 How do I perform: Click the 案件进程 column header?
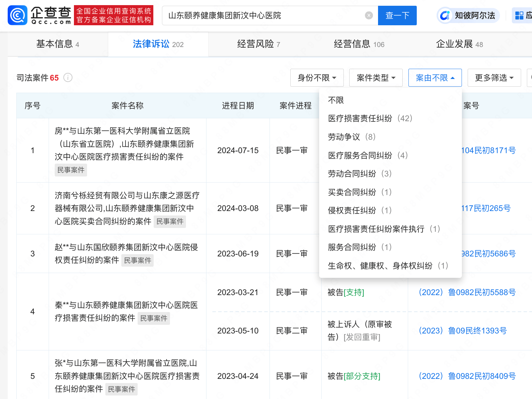click(x=295, y=106)
